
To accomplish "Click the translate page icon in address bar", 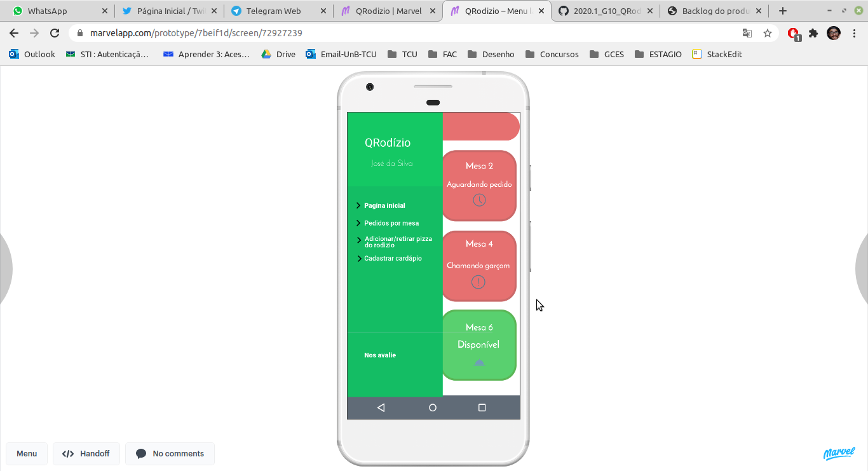I will pyautogui.click(x=747, y=33).
